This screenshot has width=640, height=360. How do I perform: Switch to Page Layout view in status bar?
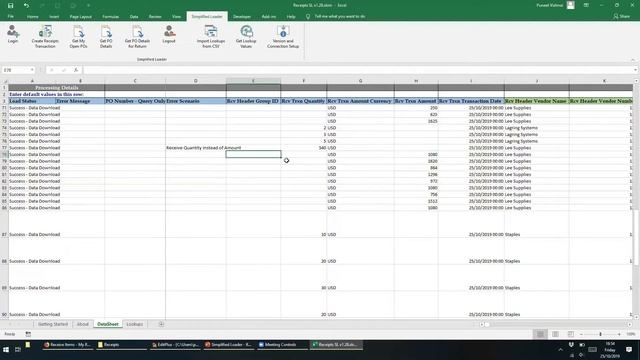click(555, 334)
